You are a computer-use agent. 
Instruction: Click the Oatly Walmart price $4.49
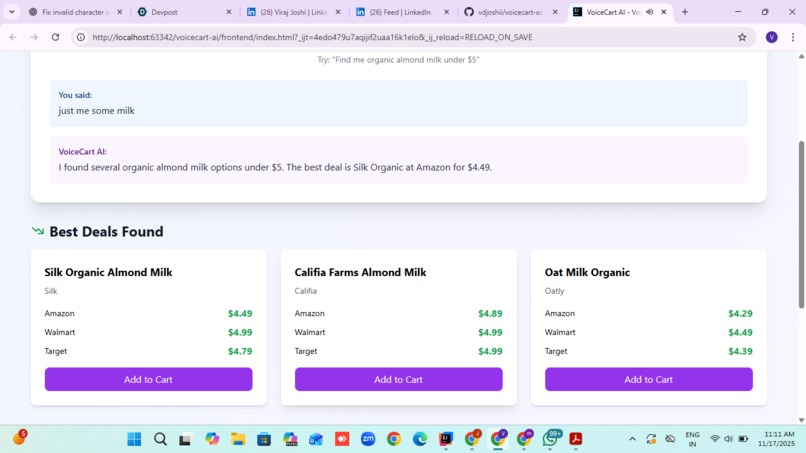coord(740,333)
